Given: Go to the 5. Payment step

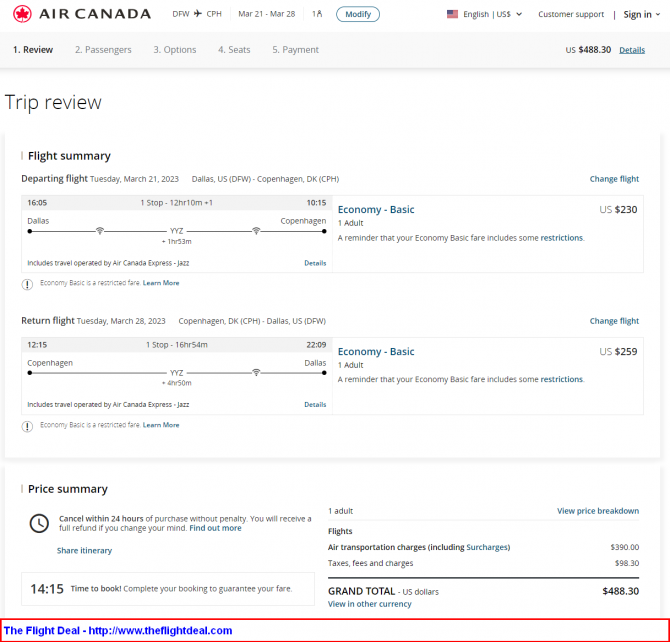Looking at the screenshot, I should click(x=296, y=50).
